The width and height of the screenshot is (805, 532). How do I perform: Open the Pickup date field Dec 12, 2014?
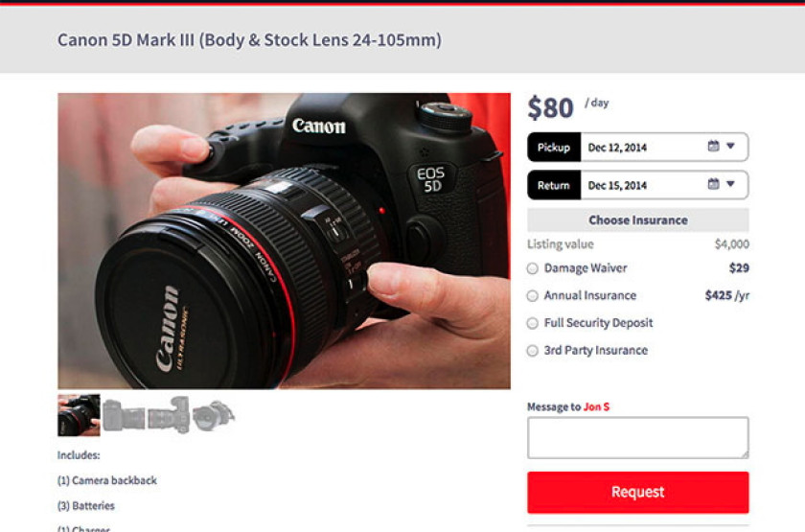click(x=664, y=148)
